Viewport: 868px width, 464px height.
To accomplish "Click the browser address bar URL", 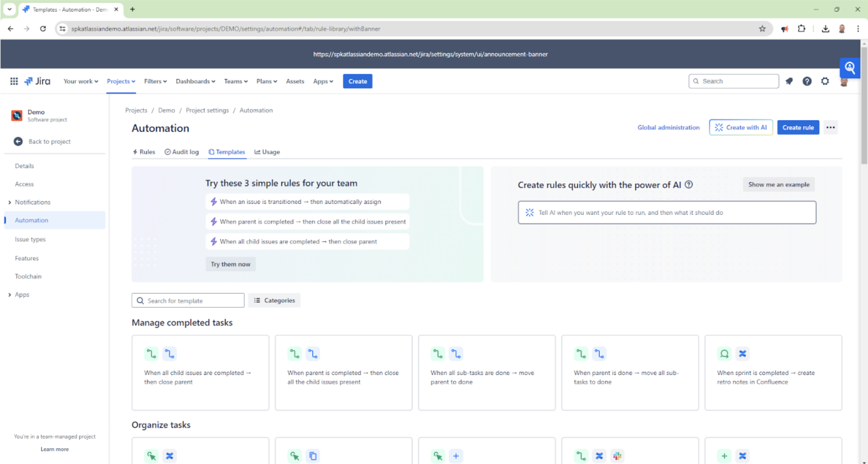I will 226,29.
